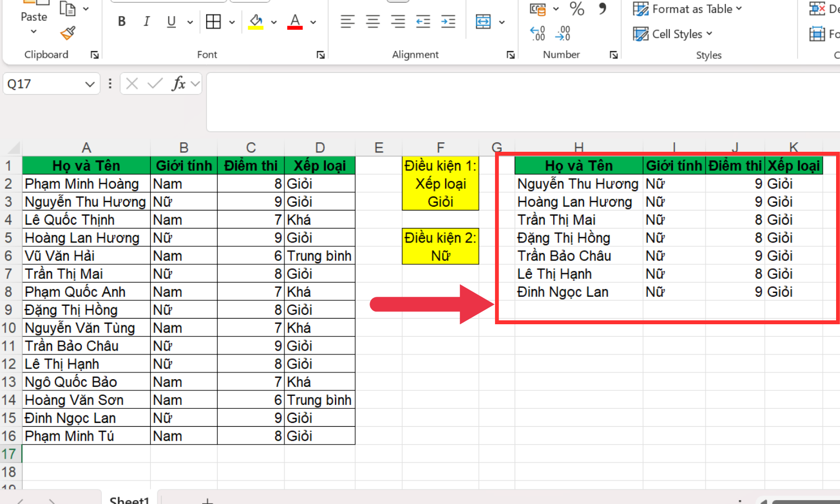This screenshot has height=504, width=840.
Task: Select Đinh Ngọc Lan in column H
Action: 579,292
